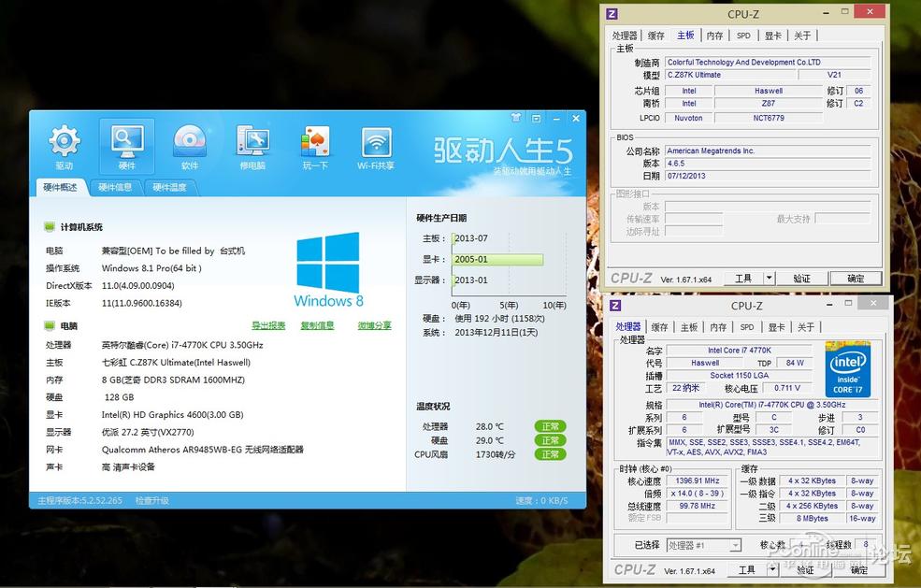Select the 硬件 hardware monitor icon
Viewport: 921px width, 588px height.
127,147
